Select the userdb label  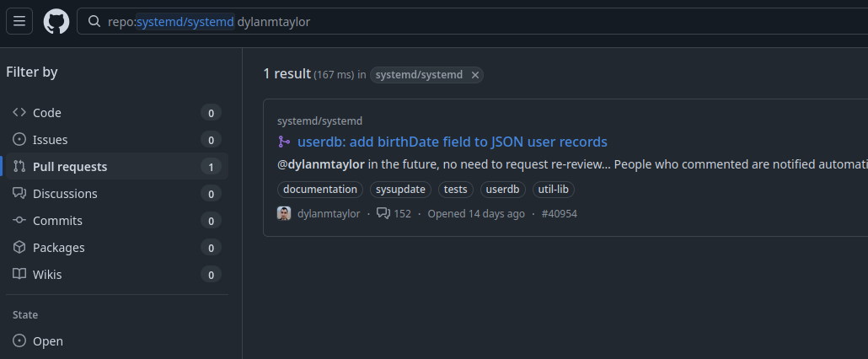(x=502, y=190)
